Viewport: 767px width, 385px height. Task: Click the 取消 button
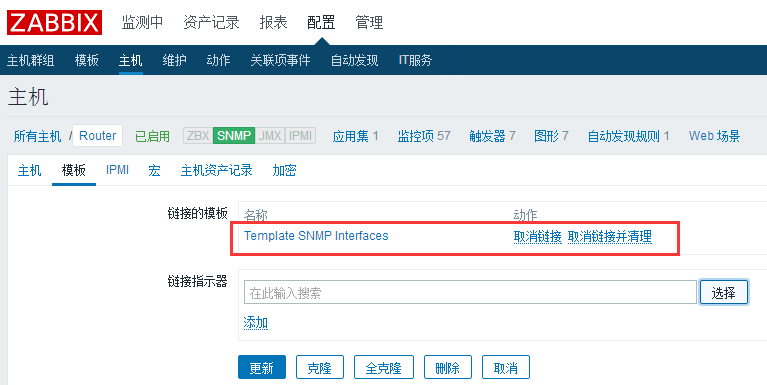506,367
